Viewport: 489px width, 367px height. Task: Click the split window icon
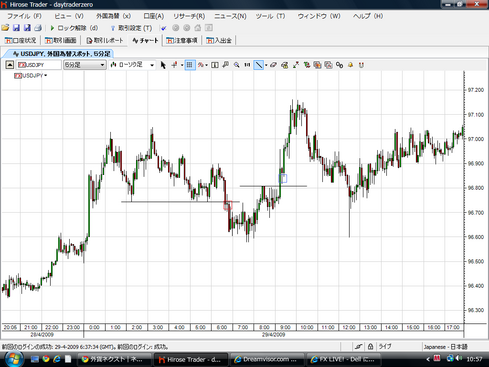pos(215,65)
